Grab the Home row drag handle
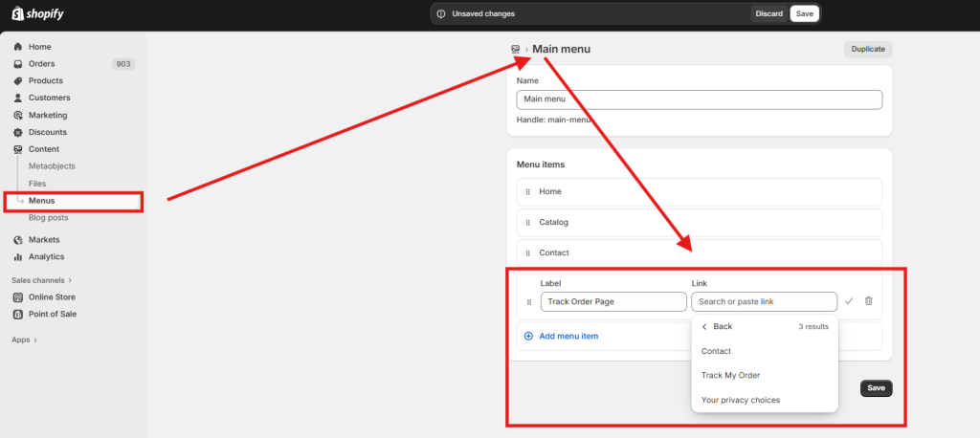 click(x=527, y=192)
